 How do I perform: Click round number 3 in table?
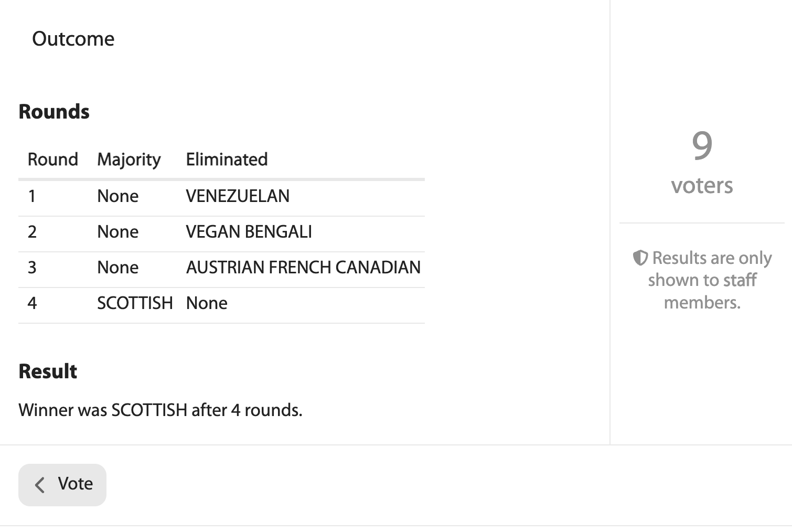(x=32, y=268)
